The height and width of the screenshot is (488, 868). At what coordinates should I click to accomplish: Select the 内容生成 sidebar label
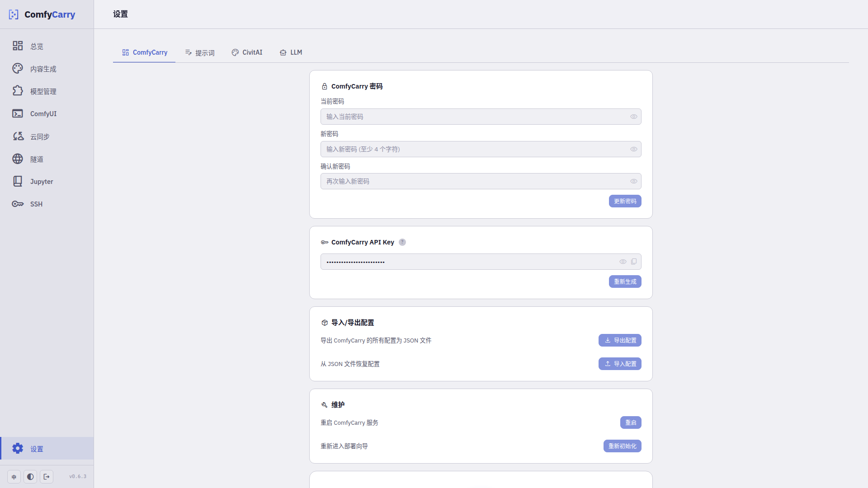[x=43, y=69]
